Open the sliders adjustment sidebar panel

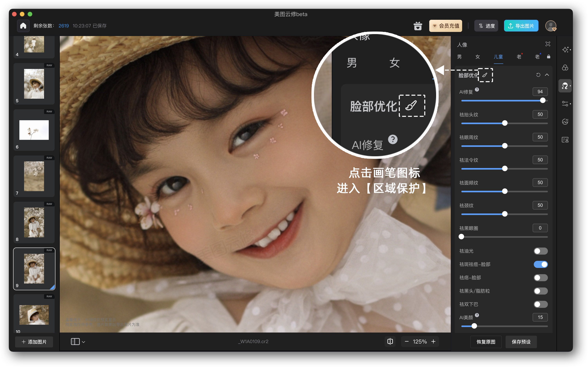click(565, 104)
